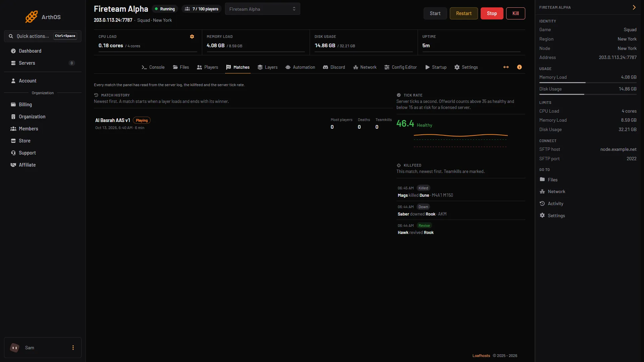The height and width of the screenshot is (362, 644).
Task: Switch to the Discord tab
Action: tap(334, 67)
